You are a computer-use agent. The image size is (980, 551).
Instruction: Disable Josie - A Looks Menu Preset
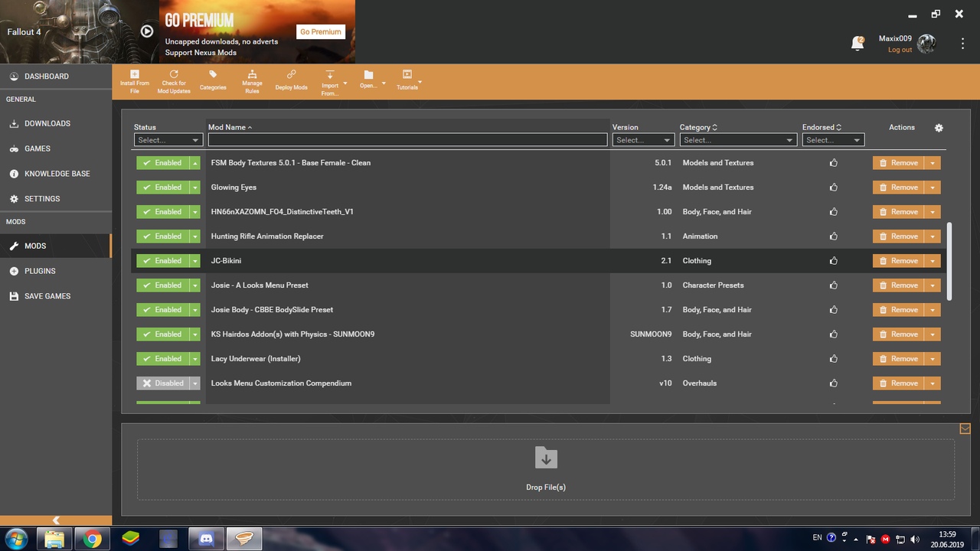162,285
